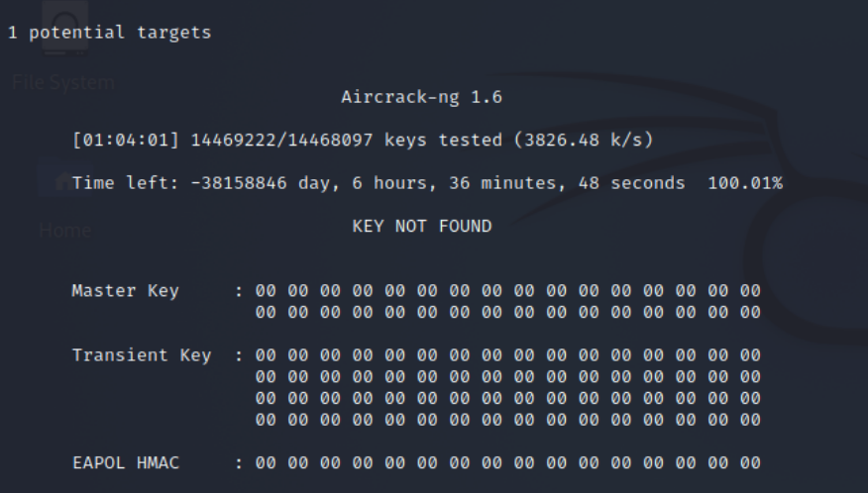868x493 pixels.
Task: Click the faint File System desktop icon
Action: coord(62,27)
